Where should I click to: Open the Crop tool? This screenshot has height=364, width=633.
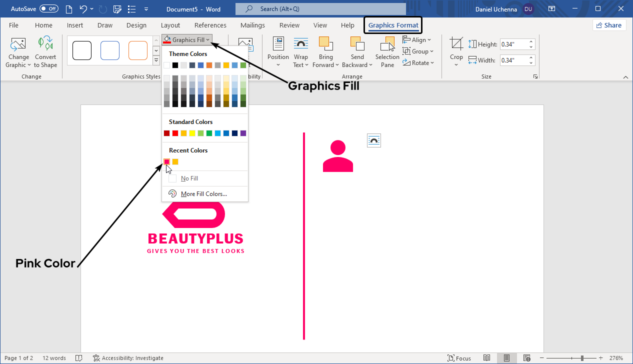coord(456,45)
